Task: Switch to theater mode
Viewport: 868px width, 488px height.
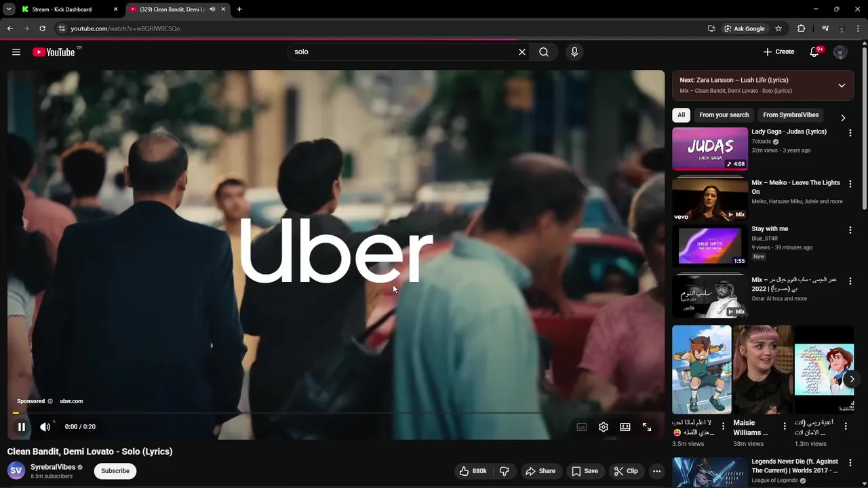Action: click(625, 427)
